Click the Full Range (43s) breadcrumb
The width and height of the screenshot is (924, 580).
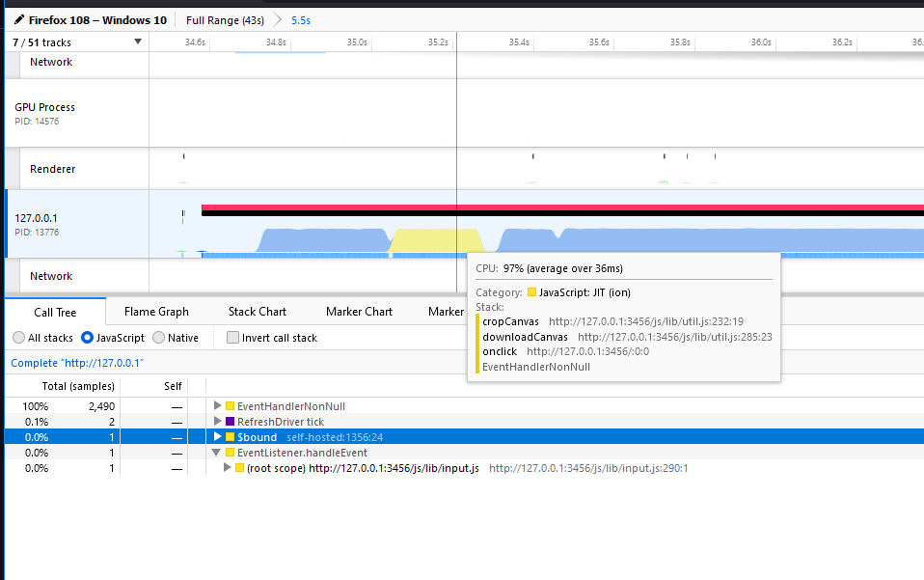coord(225,19)
